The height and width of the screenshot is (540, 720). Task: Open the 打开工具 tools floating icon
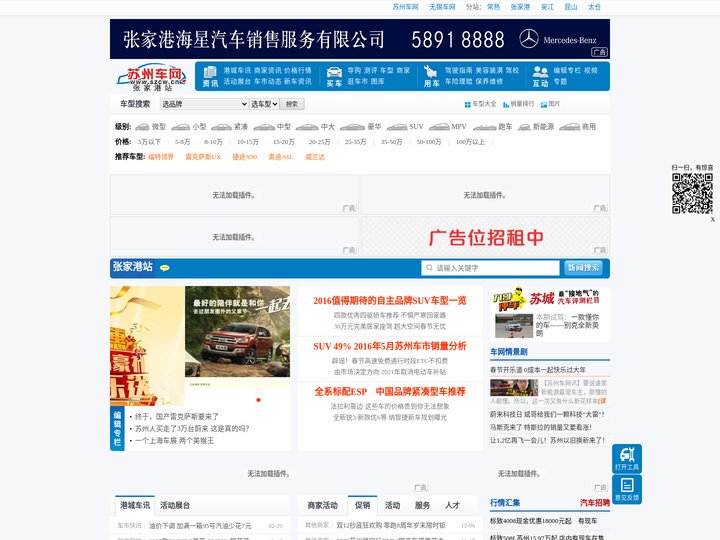coord(627,459)
